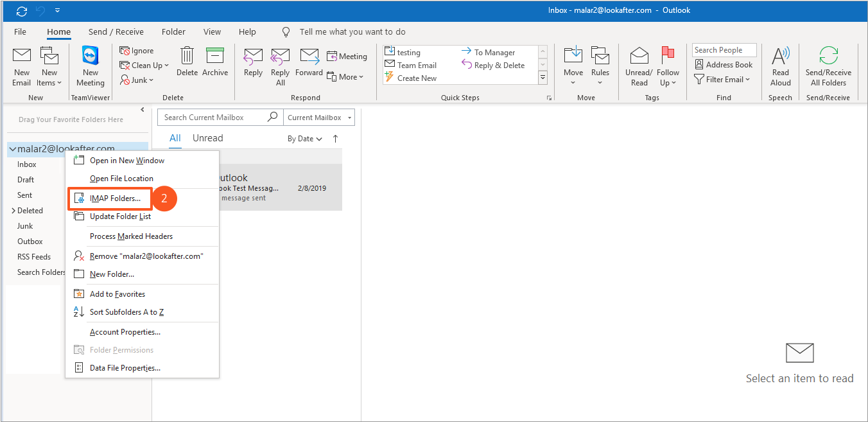Open the Move dropdown

573,67
